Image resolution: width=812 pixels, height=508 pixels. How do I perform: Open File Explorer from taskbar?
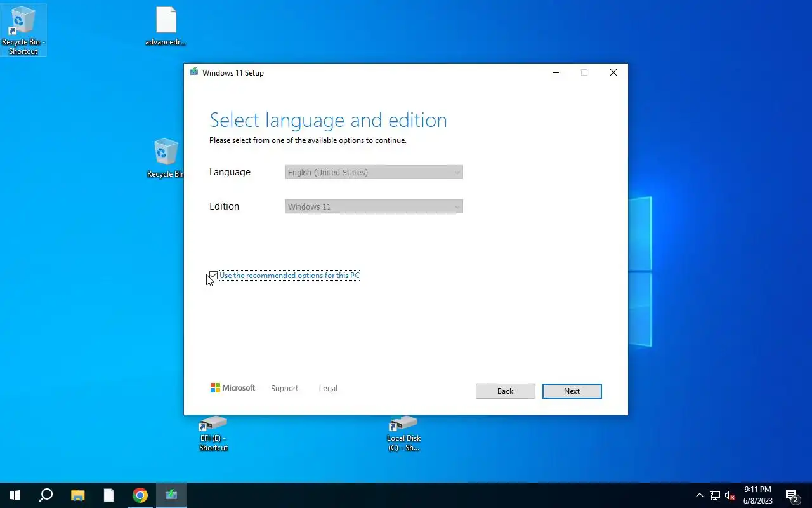pyautogui.click(x=77, y=495)
